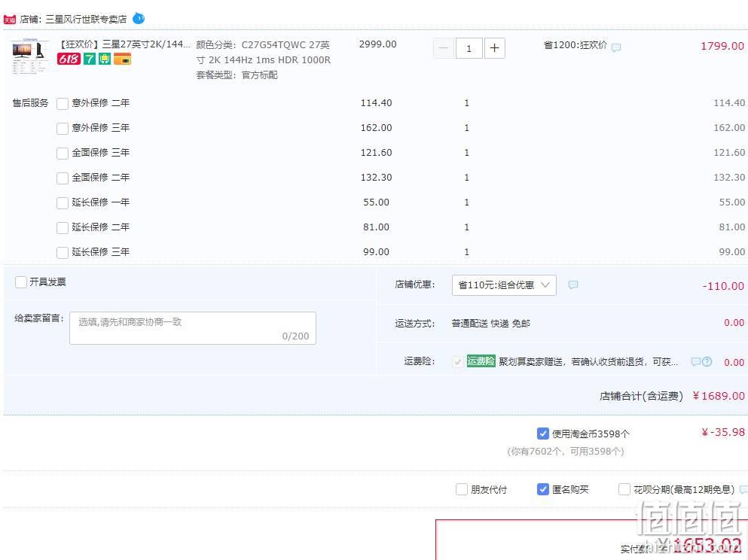Image resolution: width=748 pixels, height=560 pixels.
Task: Enable the 延长保修 二年 option
Action: pyautogui.click(x=63, y=227)
